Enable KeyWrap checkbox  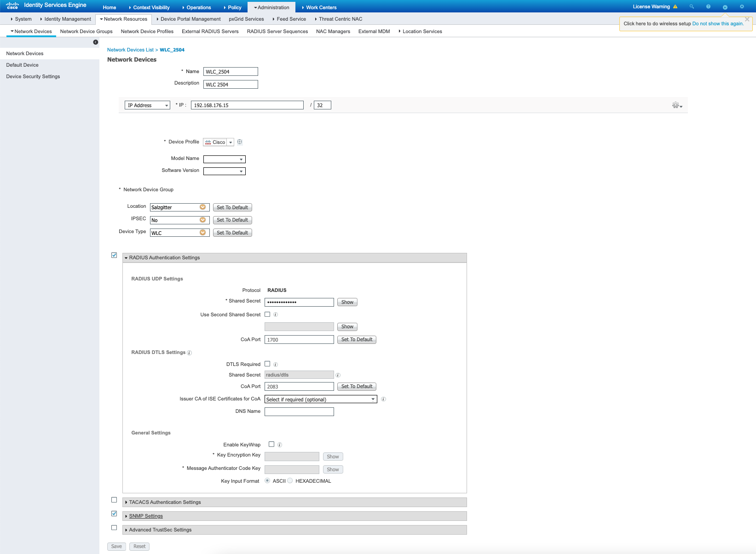coord(271,445)
